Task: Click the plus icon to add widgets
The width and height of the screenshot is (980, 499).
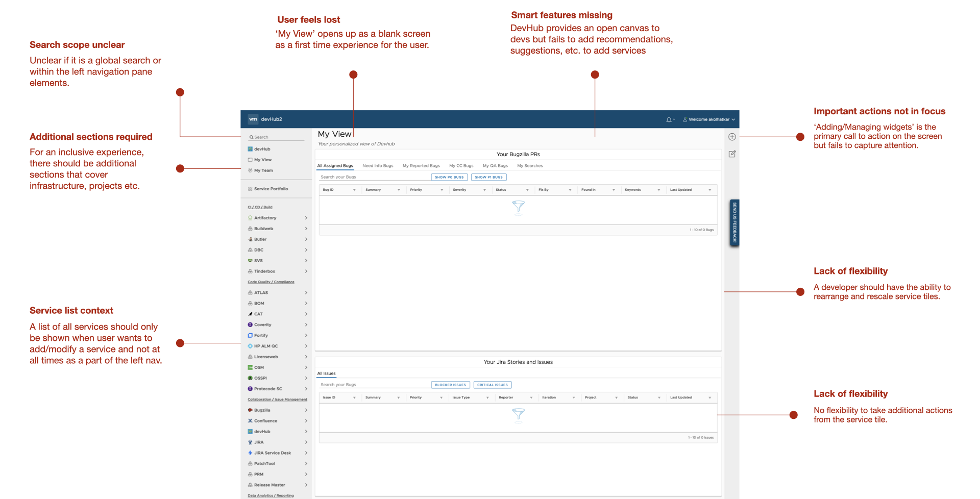Action: click(732, 136)
